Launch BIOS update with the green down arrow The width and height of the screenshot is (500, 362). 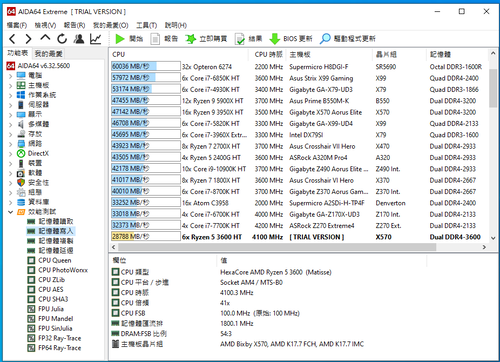pyautogui.click(x=291, y=39)
